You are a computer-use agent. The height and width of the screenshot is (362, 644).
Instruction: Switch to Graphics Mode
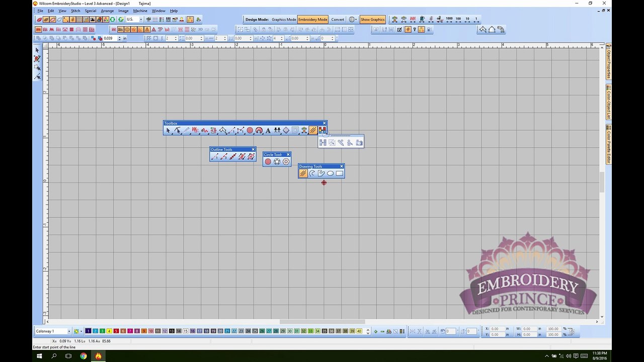click(284, 20)
